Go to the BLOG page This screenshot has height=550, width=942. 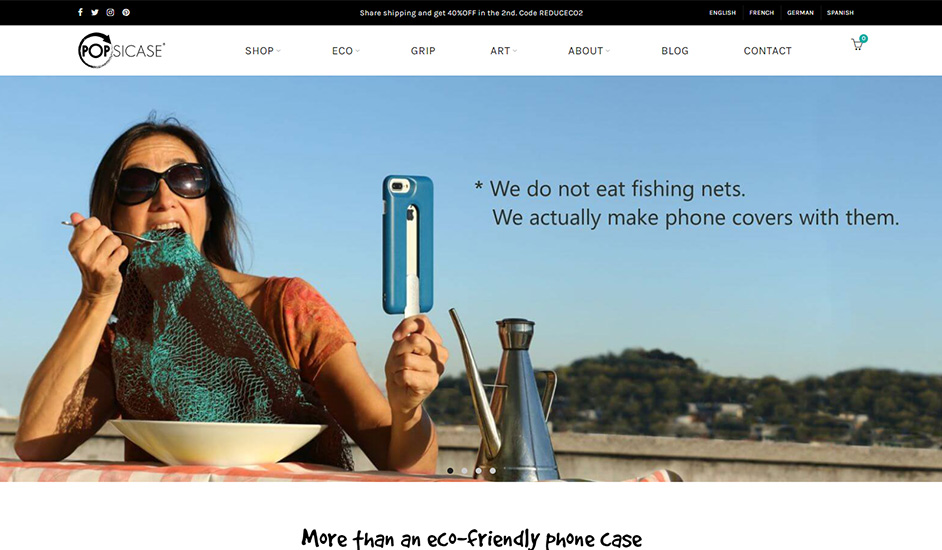coord(675,51)
